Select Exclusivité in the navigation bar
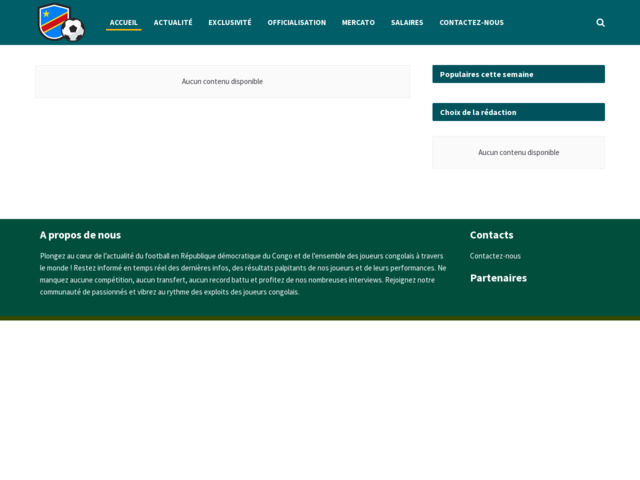 click(x=230, y=22)
